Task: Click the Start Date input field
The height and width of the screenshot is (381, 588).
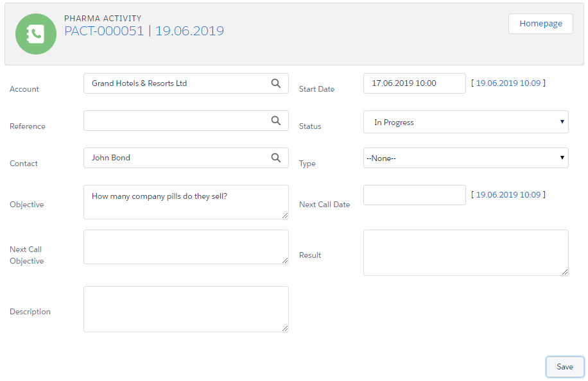Action: coord(414,83)
